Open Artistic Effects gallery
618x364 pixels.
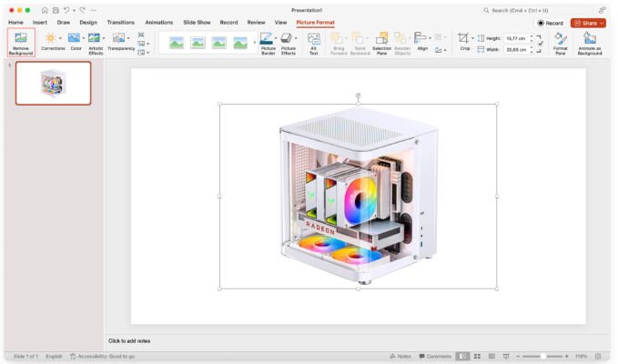(94, 43)
